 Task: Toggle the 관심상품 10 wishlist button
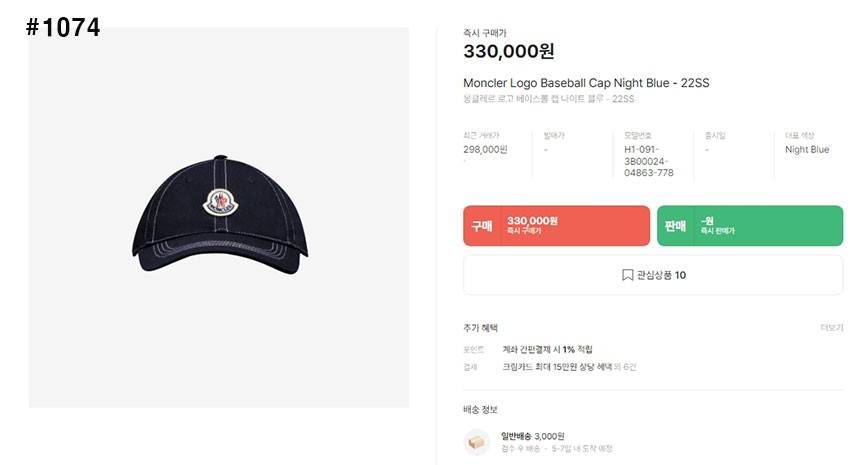pyautogui.click(x=653, y=275)
